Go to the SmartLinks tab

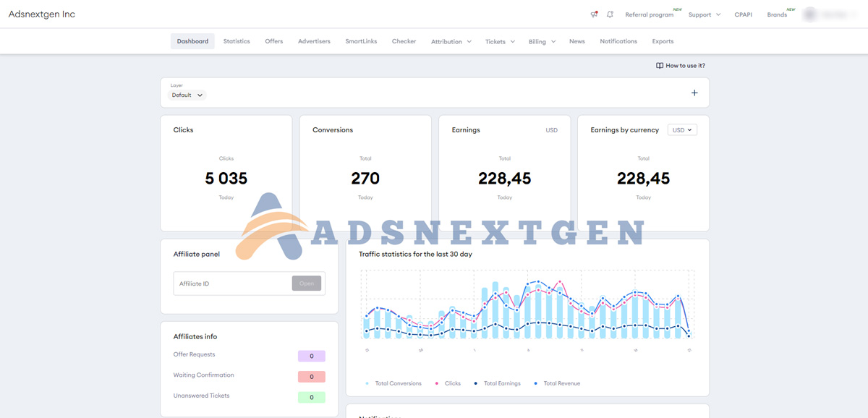point(361,41)
